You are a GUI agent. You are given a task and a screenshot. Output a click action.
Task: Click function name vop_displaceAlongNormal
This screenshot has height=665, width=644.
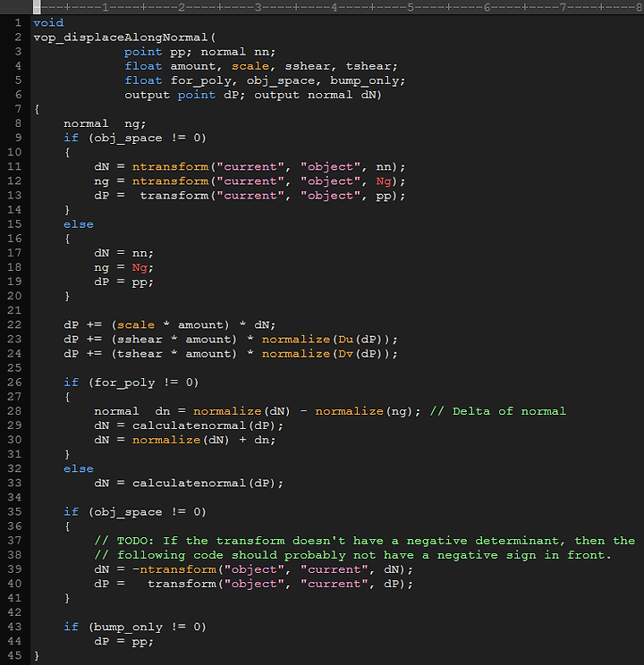click(121, 38)
